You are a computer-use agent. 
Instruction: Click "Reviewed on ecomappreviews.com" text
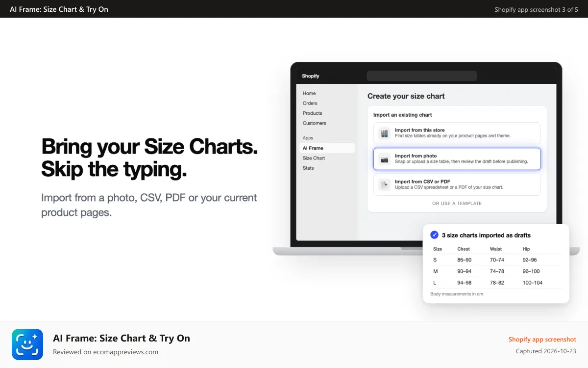pos(105,352)
